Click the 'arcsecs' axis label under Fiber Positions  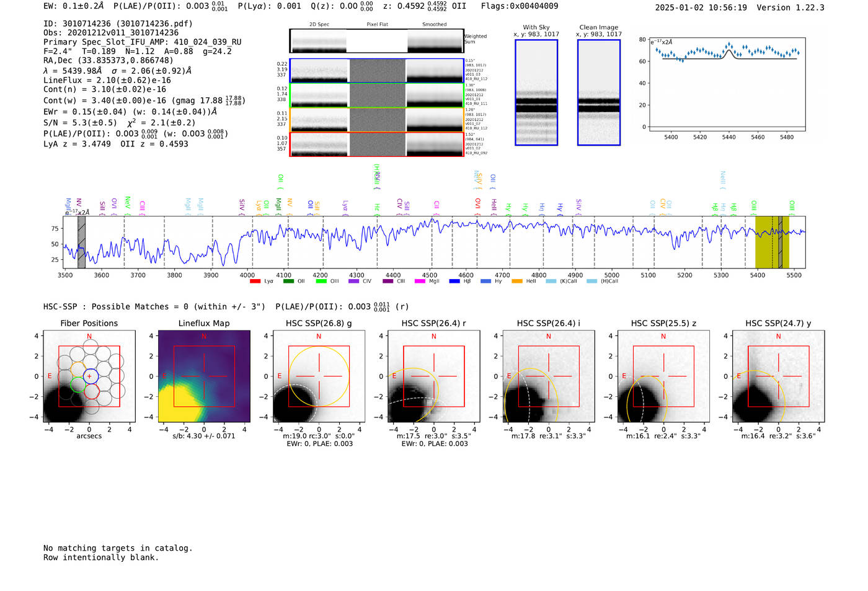click(89, 436)
